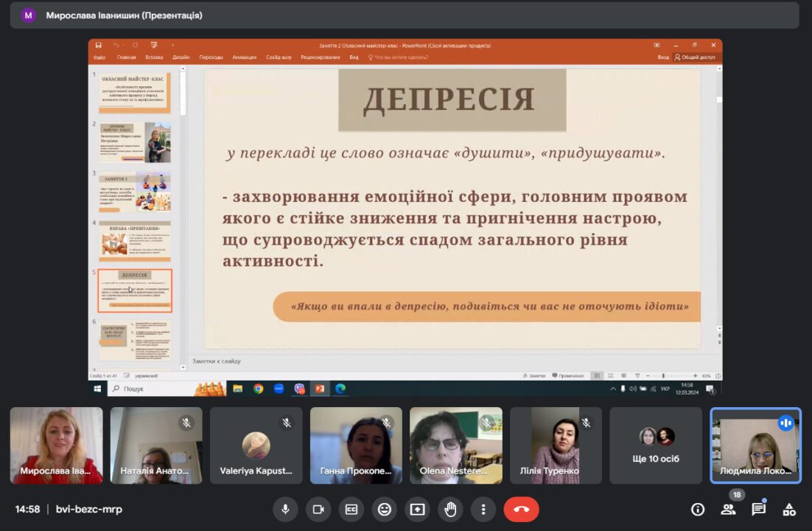The width and height of the screenshot is (812, 531).
Task: Select slide 2 thumbnail with portrait photo
Action: 135,142
